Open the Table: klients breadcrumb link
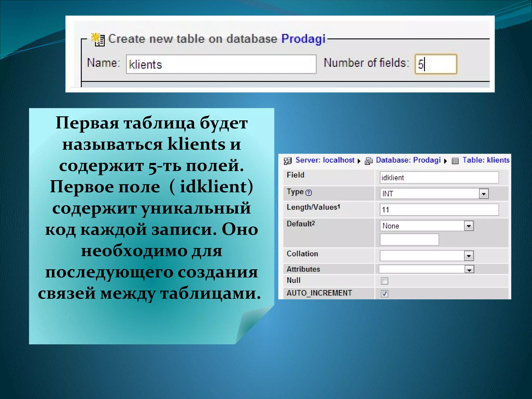Image resolution: width=532 pixels, height=399 pixels. (x=486, y=160)
